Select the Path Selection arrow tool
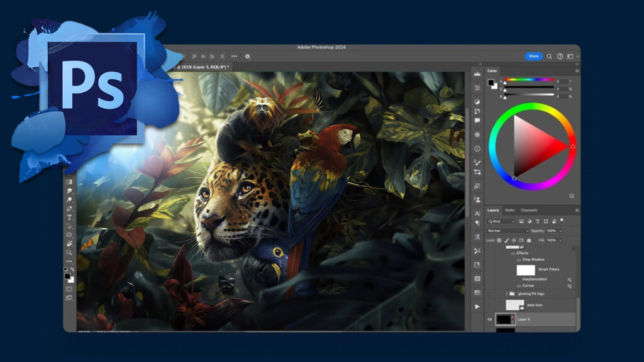This screenshot has width=644, height=362. click(x=69, y=226)
